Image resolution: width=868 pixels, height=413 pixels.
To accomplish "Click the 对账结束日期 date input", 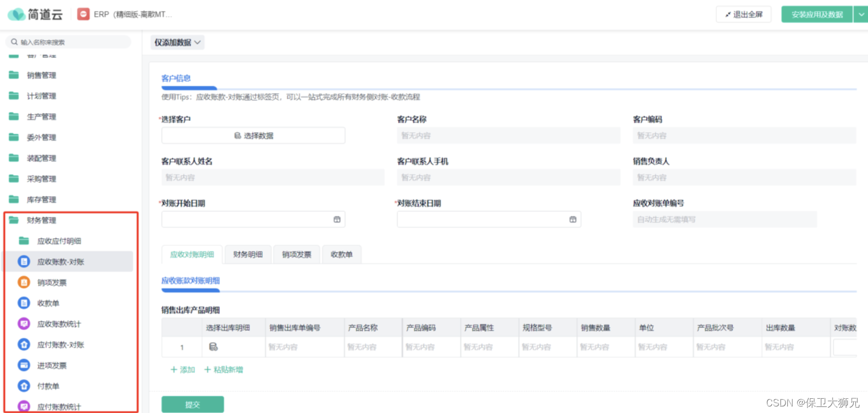I will [x=489, y=219].
